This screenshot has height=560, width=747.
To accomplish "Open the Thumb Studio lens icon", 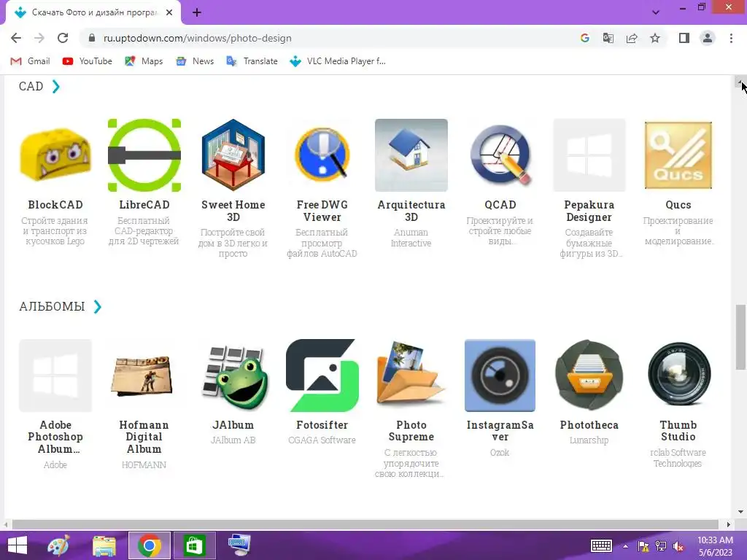I will tap(678, 376).
